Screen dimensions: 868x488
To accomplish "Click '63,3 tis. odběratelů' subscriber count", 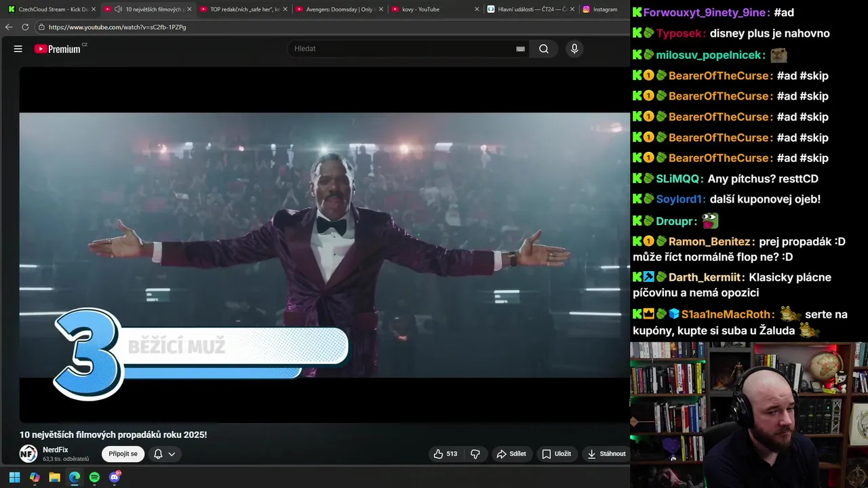I will click(x=66, y=460).
